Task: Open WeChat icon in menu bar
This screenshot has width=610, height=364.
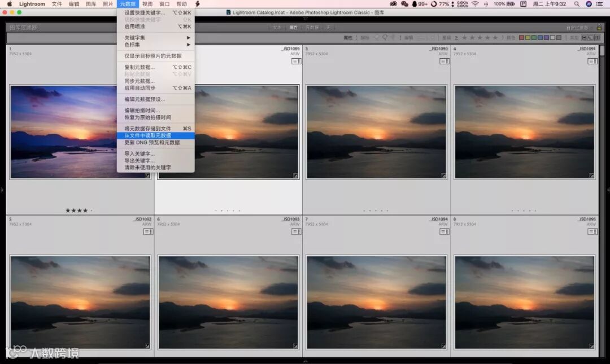Action: click(x=404, y=4)
